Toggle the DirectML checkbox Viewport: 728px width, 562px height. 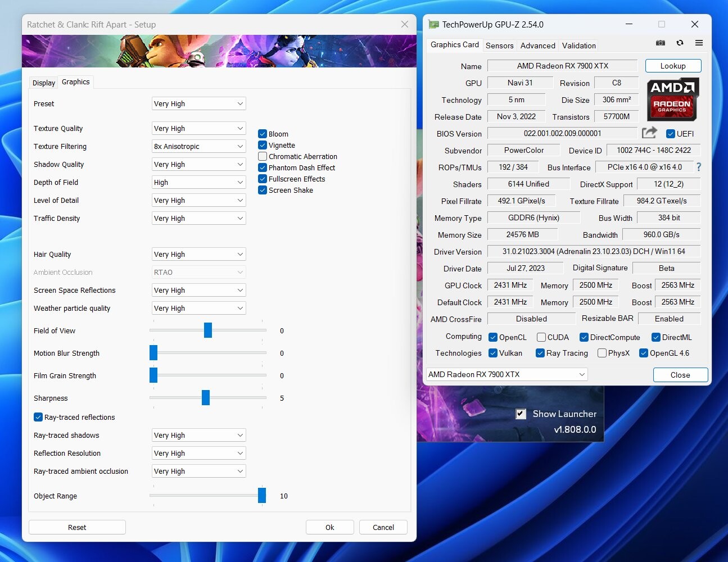click(x=656, y=337)
